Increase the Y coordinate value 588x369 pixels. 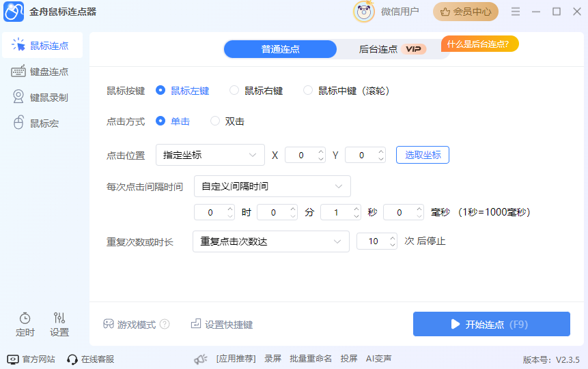(x=381, y=151)
